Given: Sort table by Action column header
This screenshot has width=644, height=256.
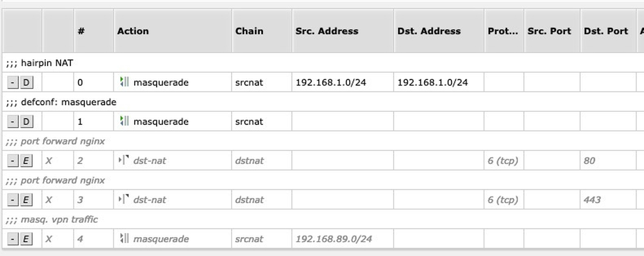Looking at the screenshot, I should pyautogui.click(x=173, y=31).
